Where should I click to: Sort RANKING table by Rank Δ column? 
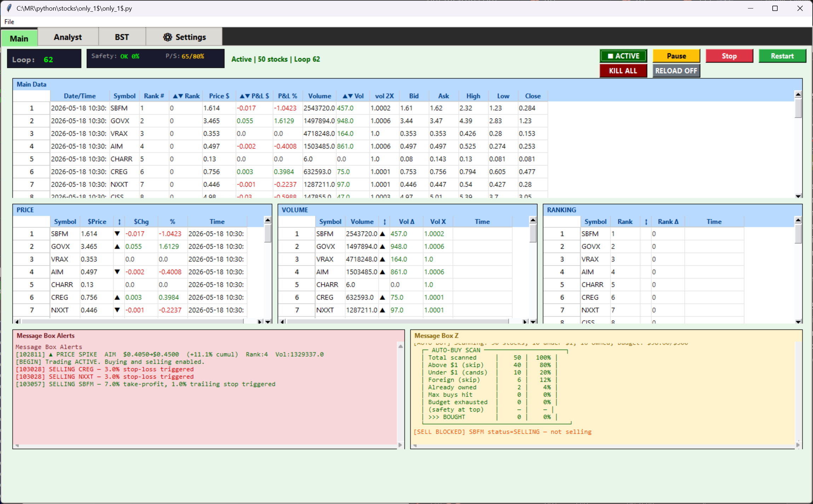point(668,222)
